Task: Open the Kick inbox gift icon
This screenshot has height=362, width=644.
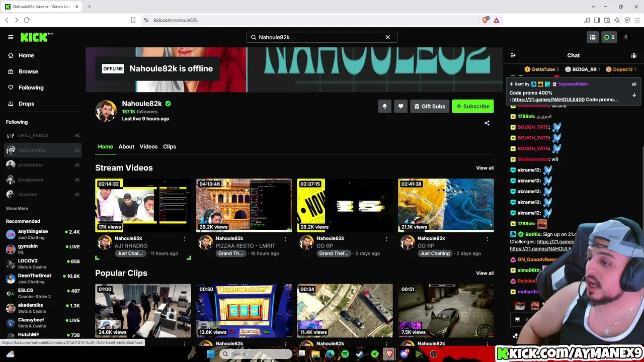Action: (593, 37)
